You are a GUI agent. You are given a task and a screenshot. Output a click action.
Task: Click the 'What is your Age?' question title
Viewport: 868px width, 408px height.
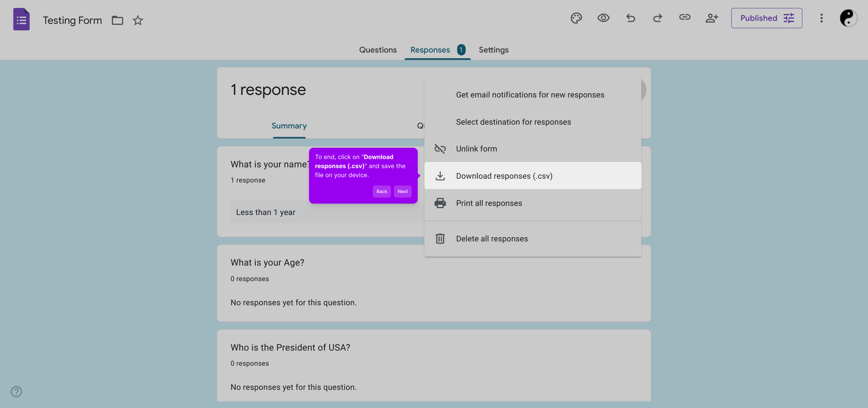[267, 263]
